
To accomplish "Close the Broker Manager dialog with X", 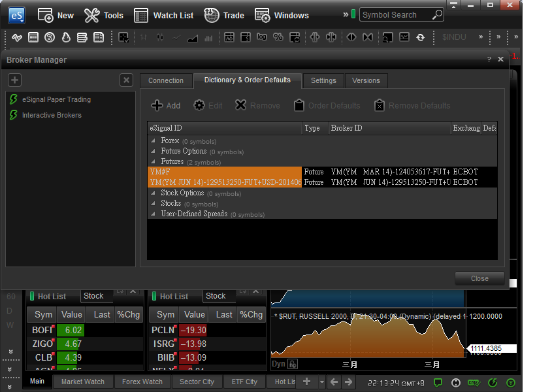I will (500, 59).
